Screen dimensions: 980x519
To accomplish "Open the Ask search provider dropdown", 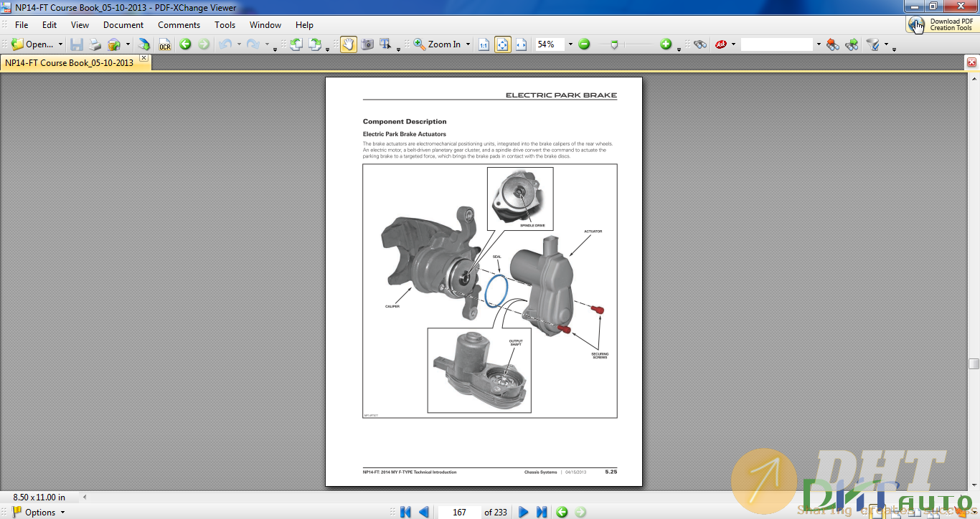I will 733,44.
